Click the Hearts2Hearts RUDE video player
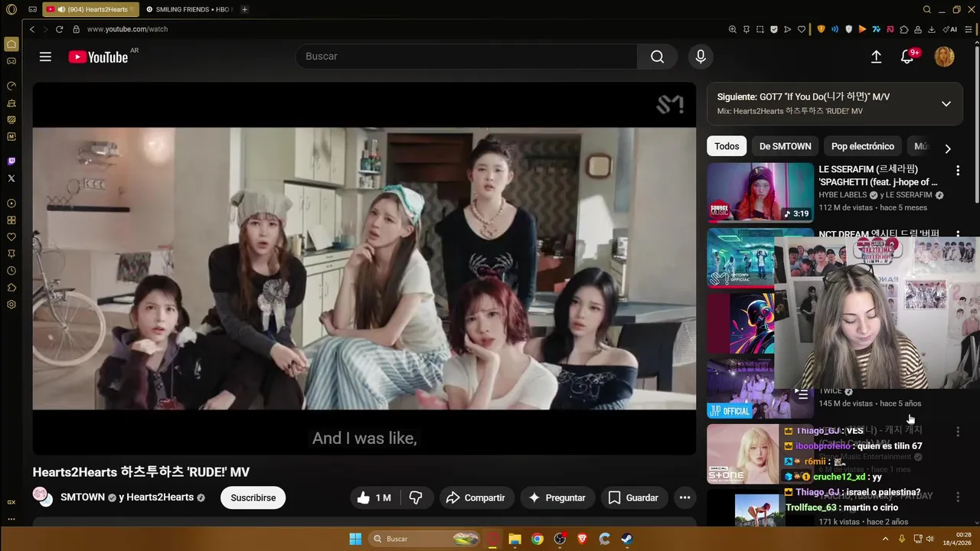 (x=364, y=268)
